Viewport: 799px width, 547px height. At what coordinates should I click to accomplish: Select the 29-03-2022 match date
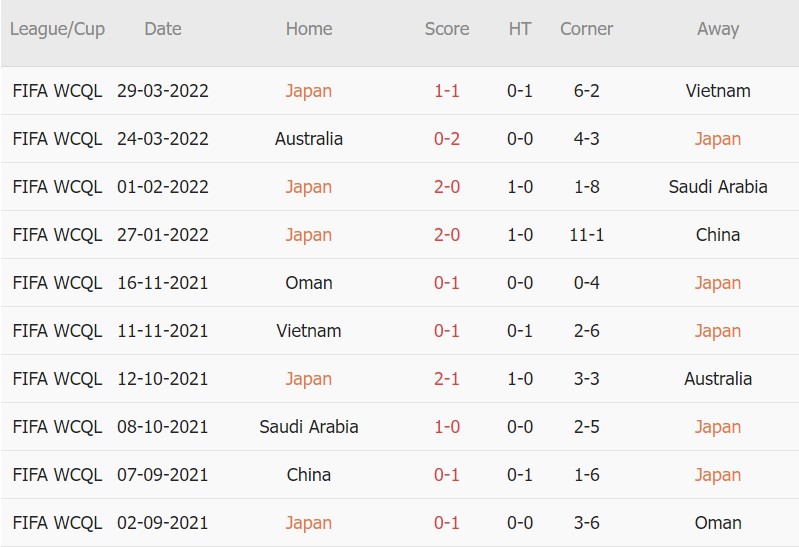163,91
